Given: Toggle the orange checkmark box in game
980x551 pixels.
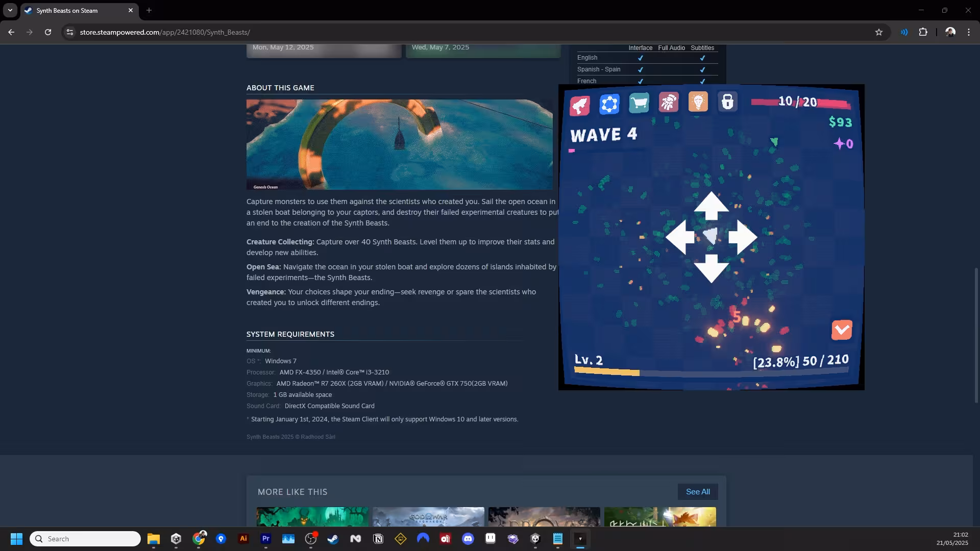Looking at the screenshot, I should (x=842, y=330).
